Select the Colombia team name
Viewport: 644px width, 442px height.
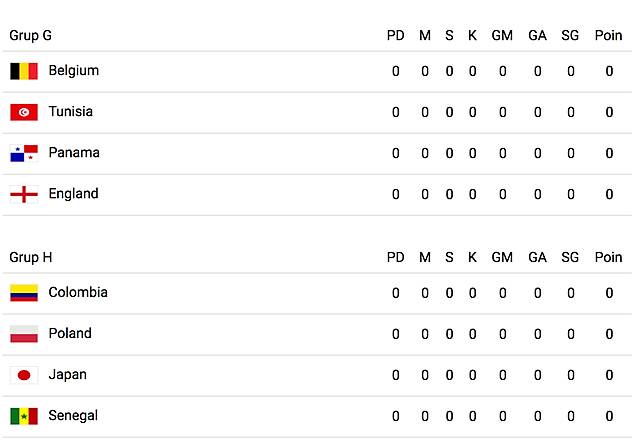[x=78, y=292]
